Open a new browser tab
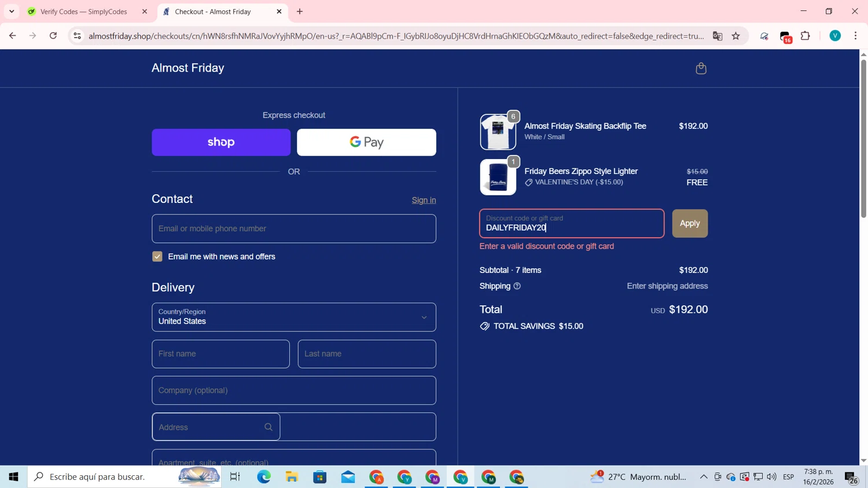This screenshot has width=868, height=488. (x=300, y=12)
